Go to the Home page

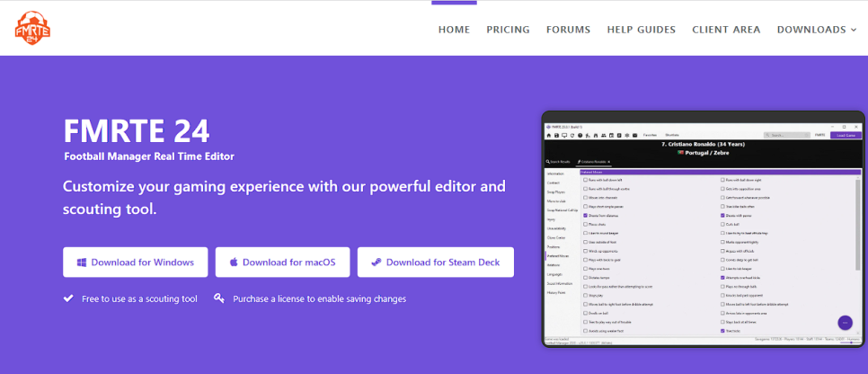[454, 30]
